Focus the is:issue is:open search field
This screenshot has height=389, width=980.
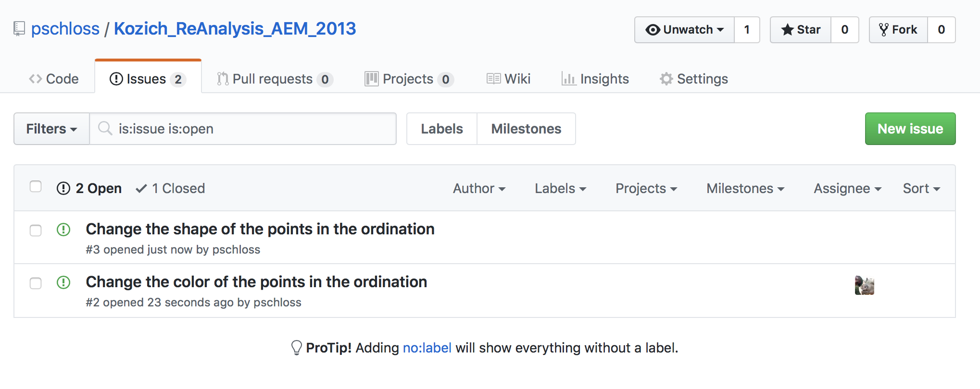coord(243,129)
